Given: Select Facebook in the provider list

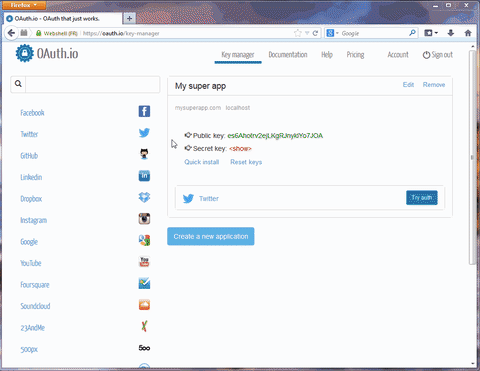Looking at the screenshot, I should [x=32, y=113].
